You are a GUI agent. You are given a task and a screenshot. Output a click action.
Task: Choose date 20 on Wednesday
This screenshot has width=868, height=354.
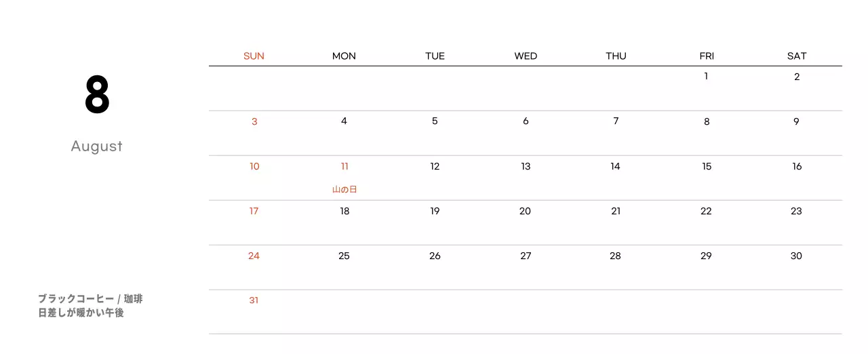(x=525, y=212)
